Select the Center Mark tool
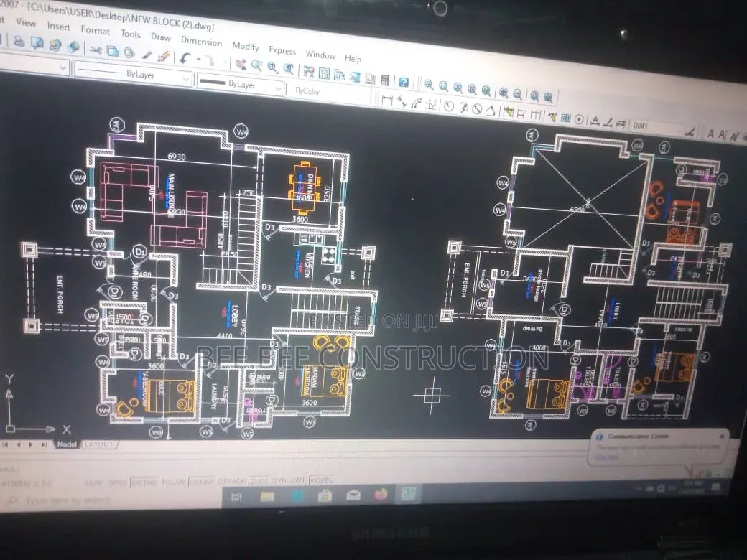This screenshot has width=747, height=560. tap(580, 119)
